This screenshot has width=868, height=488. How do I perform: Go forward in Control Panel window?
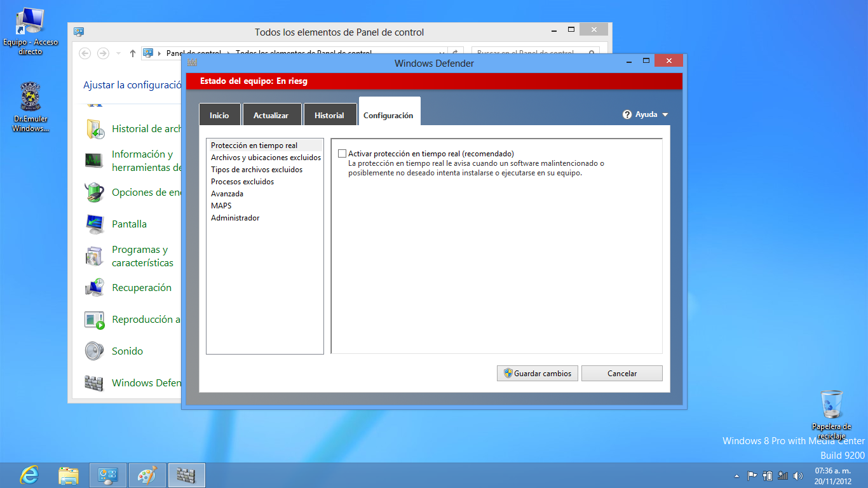[103, 53]
